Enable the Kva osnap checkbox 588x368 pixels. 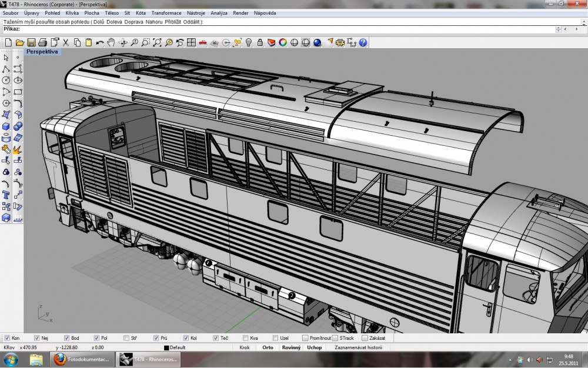tap(246, 338)
